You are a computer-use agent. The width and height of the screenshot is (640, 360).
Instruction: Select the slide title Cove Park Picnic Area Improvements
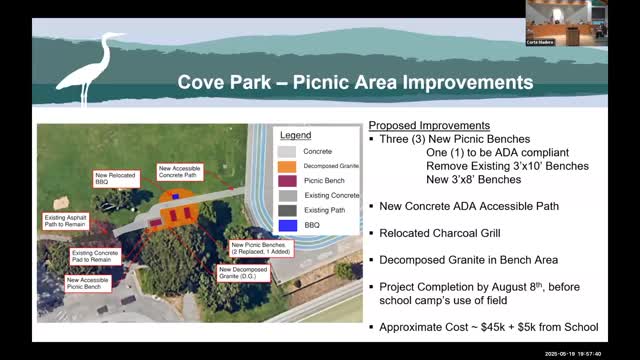[x=355, y=82]
